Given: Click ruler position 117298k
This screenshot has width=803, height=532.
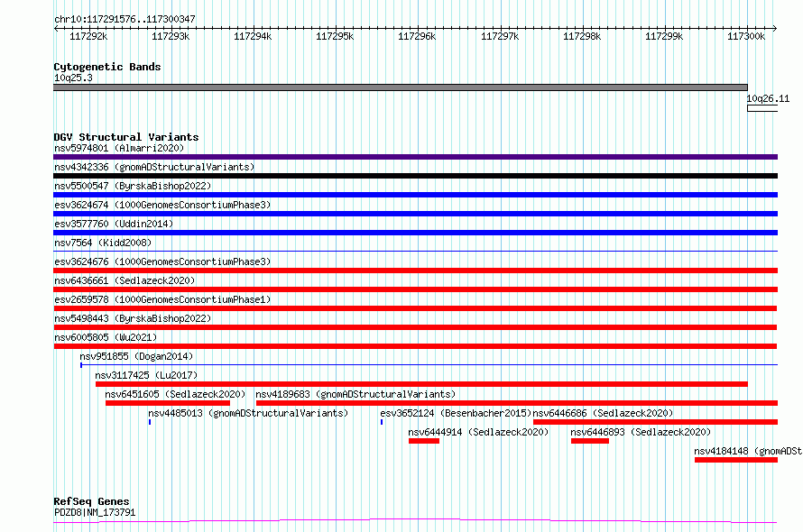Looking at the screenshot, I should (x=582, y=36).
